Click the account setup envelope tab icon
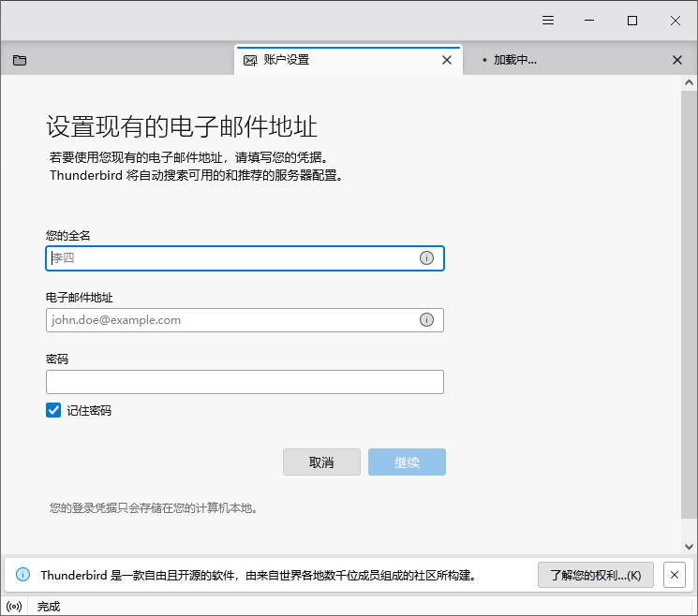The height and width of the screenshot is (616, 698). [250, 61]
